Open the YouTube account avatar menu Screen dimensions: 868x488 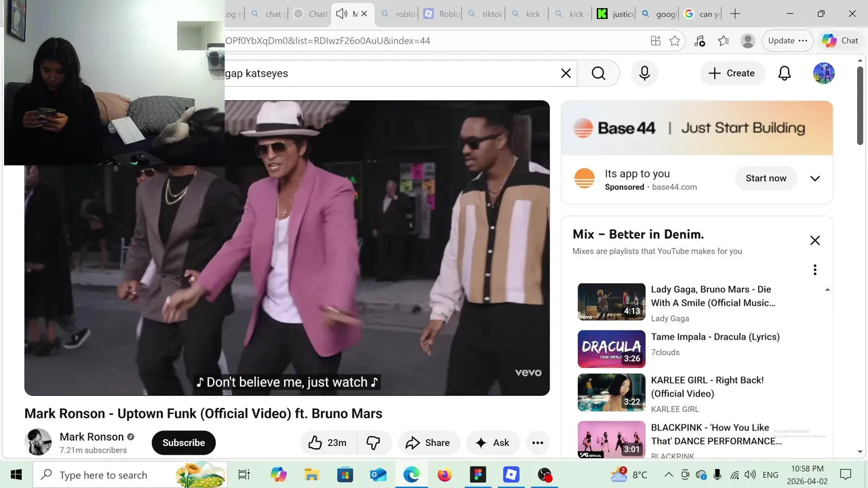coord(824,73)
